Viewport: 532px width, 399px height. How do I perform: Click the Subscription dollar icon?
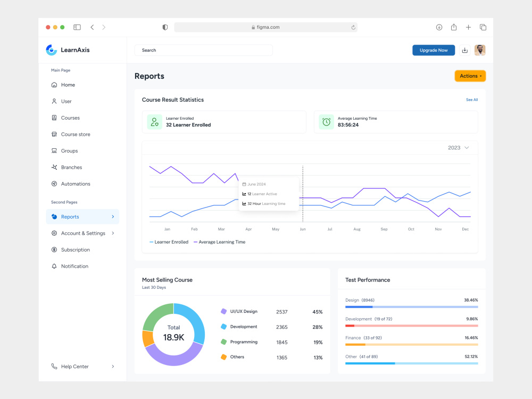click(x=54, y=250)
